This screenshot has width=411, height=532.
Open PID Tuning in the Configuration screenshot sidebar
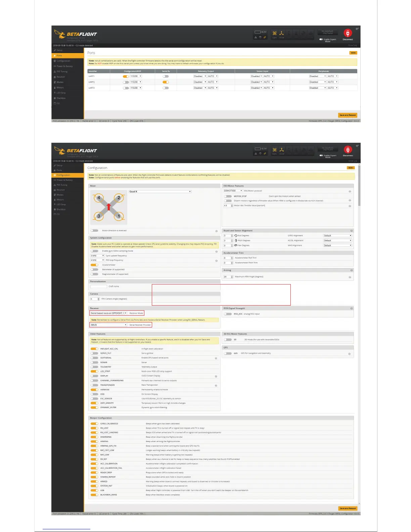pos(67,185)
